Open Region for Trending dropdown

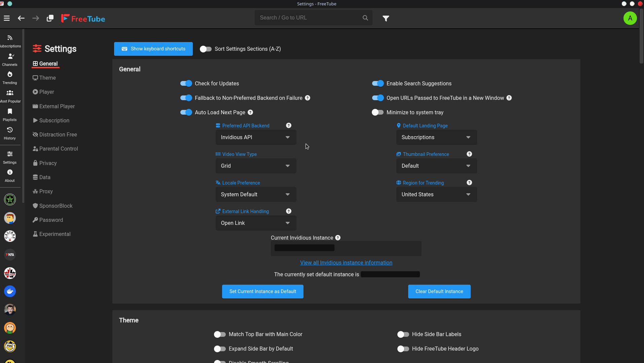tap(437, 194)
